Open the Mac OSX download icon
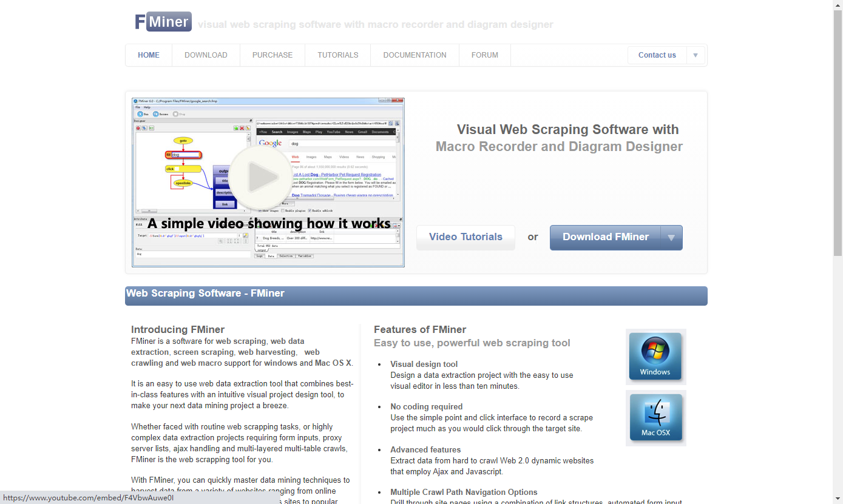Viewport: 843px width, 504px height. tap(655, 418)
